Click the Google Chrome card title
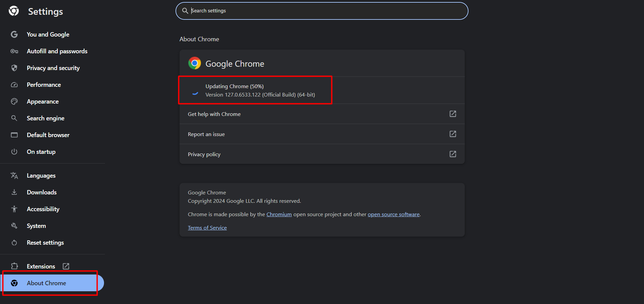644x304 pixels. coord(235,64)
